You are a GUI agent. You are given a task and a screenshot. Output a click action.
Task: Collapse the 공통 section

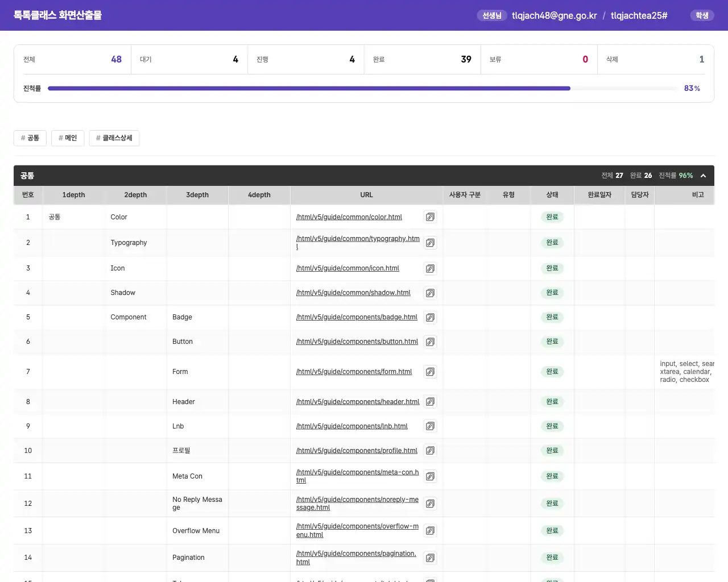click(703, 176)
